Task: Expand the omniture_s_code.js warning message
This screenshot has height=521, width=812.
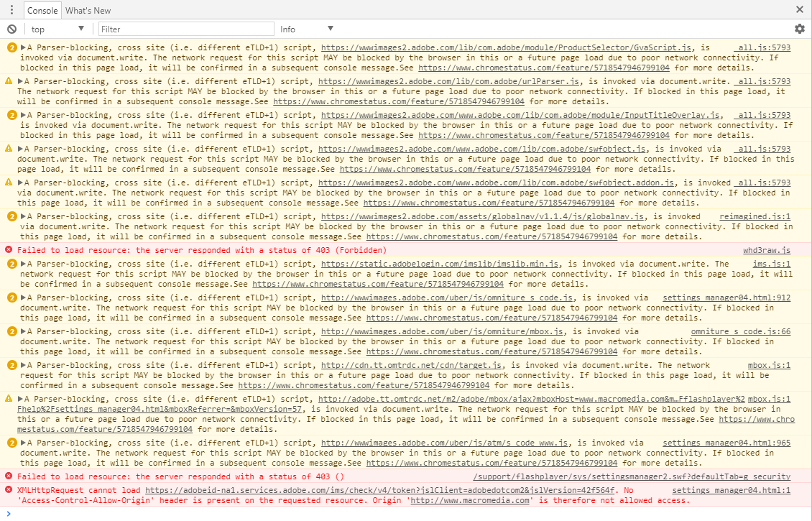Action: pos(23,298)
